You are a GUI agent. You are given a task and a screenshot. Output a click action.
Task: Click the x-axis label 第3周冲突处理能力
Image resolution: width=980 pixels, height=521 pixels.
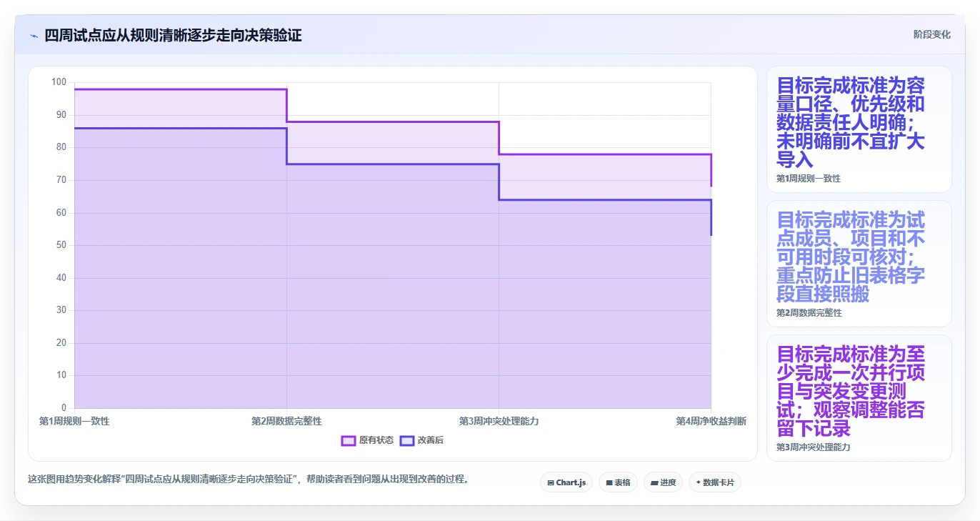[499, 422]
